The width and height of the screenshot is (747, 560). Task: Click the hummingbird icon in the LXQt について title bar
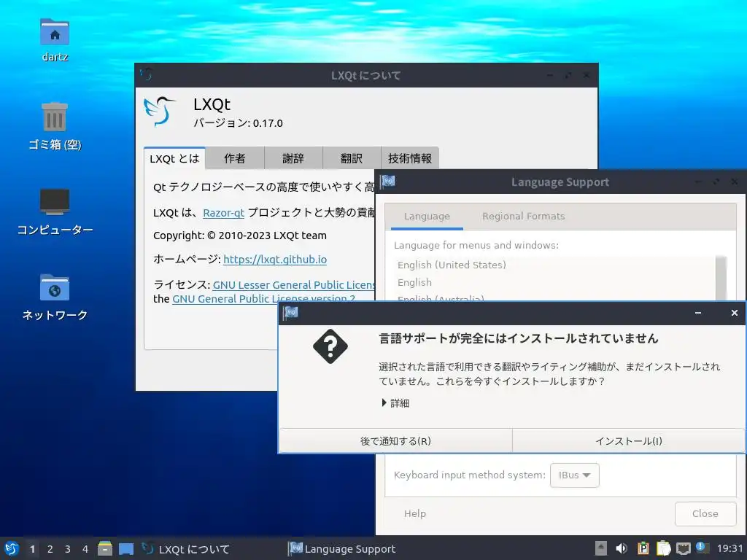146,74
